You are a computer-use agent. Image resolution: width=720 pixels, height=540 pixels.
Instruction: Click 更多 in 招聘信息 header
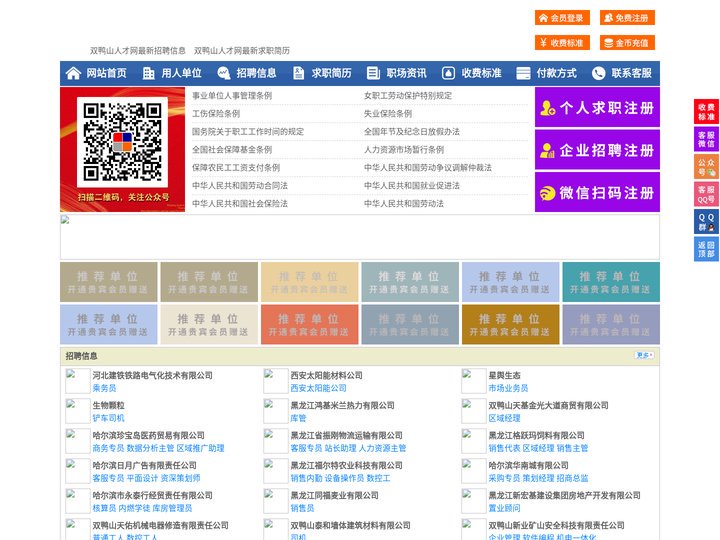[644, 355]
